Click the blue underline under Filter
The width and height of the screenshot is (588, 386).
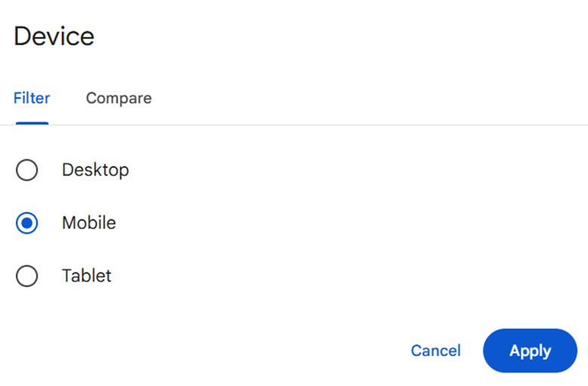pyautogui.click(x=32, y=122)
